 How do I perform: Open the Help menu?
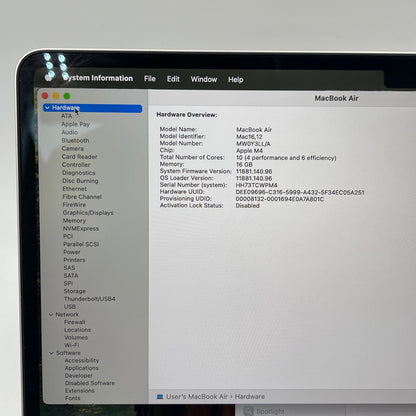click(235, 80)
